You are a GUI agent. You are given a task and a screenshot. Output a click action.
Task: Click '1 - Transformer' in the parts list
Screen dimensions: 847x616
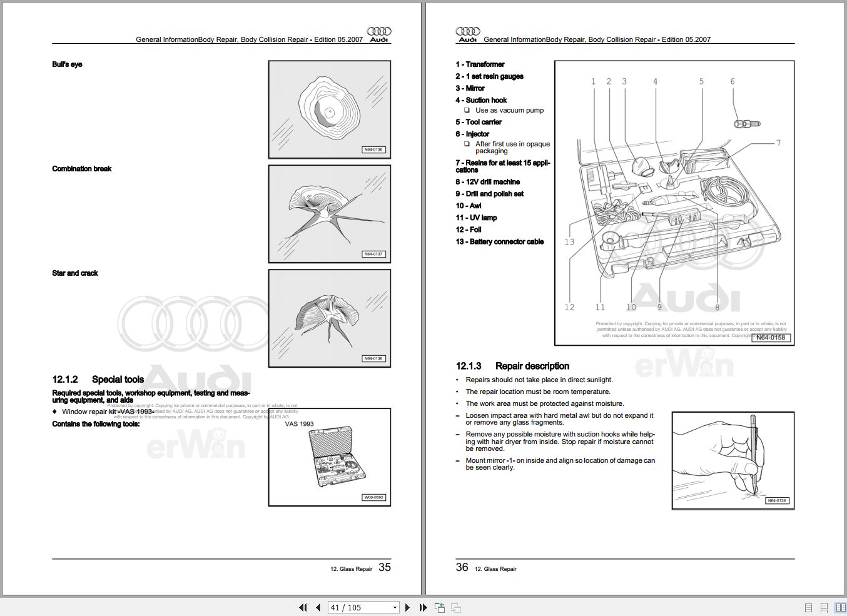click(x=480, y=64)
